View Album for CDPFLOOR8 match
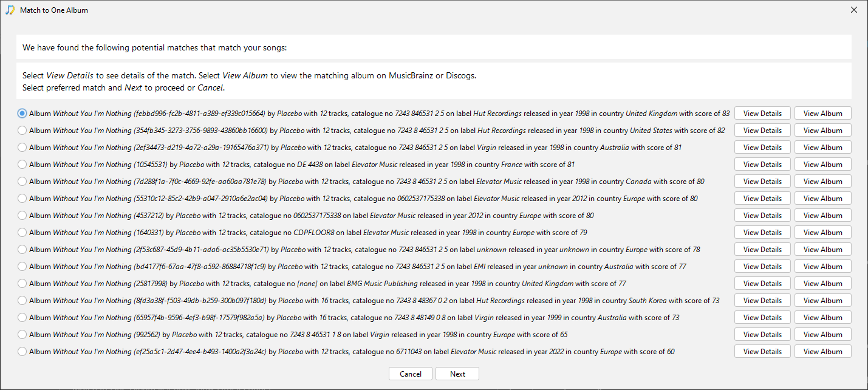 (x=823, y=233)
